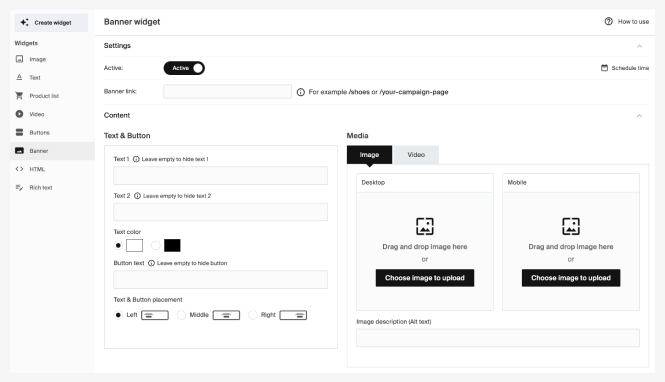Switch to the Image media tab

(x=369, y=155)
